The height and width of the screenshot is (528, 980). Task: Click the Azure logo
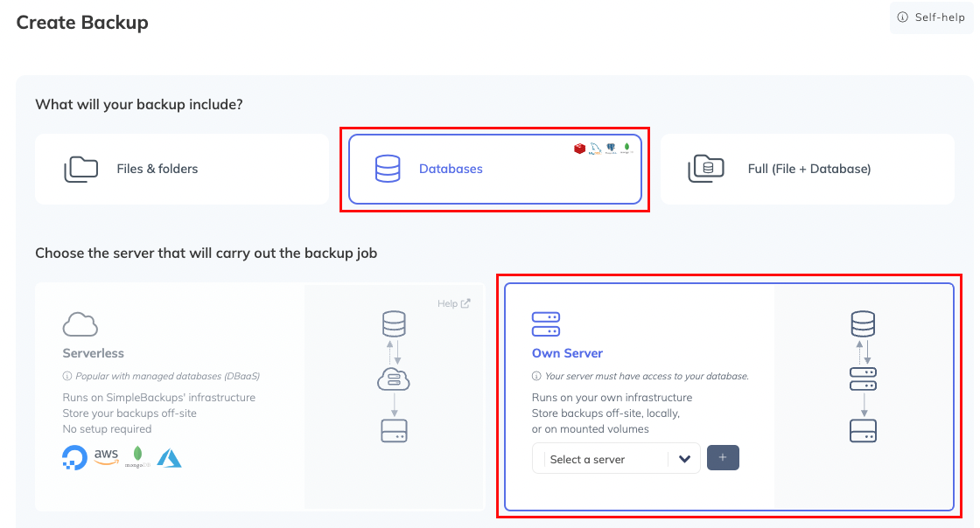(169, 457)
